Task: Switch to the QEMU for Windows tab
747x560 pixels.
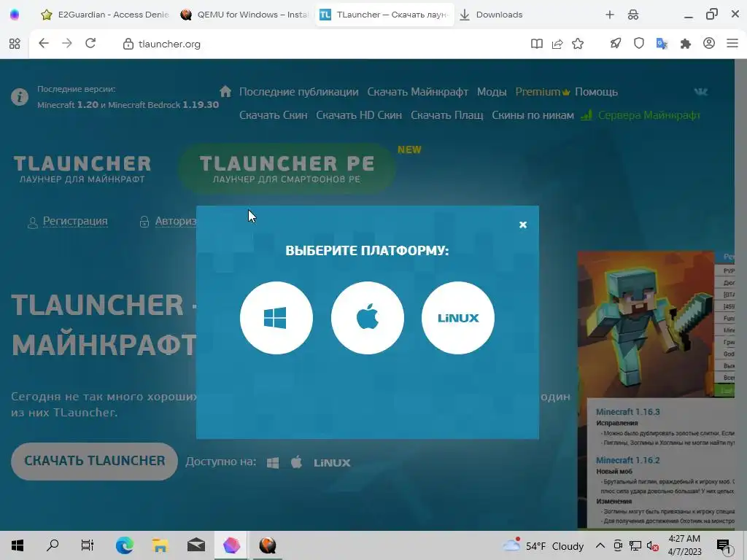Action: tap(244, 15)
